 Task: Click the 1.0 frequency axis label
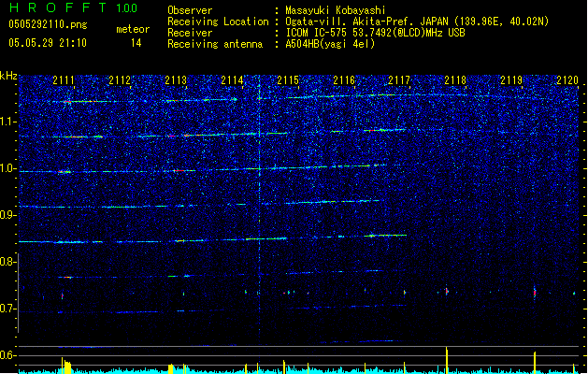(7, 168)
